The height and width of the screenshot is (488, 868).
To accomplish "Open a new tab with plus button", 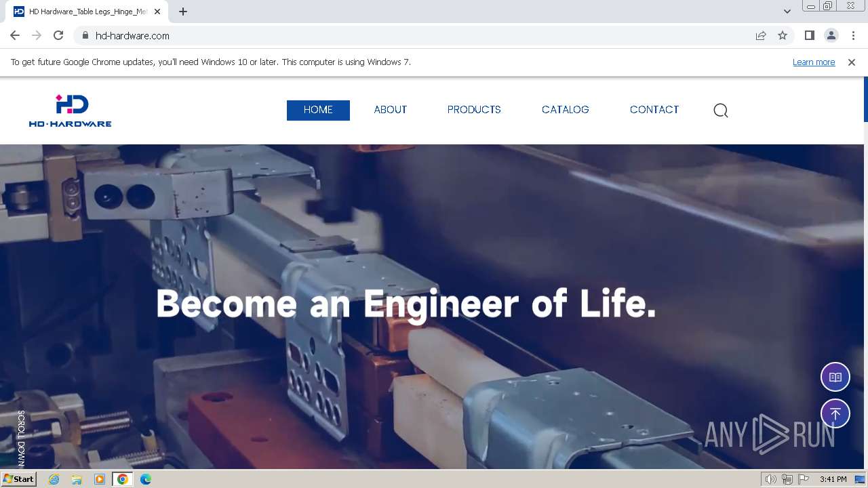I will click(x=183, y=12).
